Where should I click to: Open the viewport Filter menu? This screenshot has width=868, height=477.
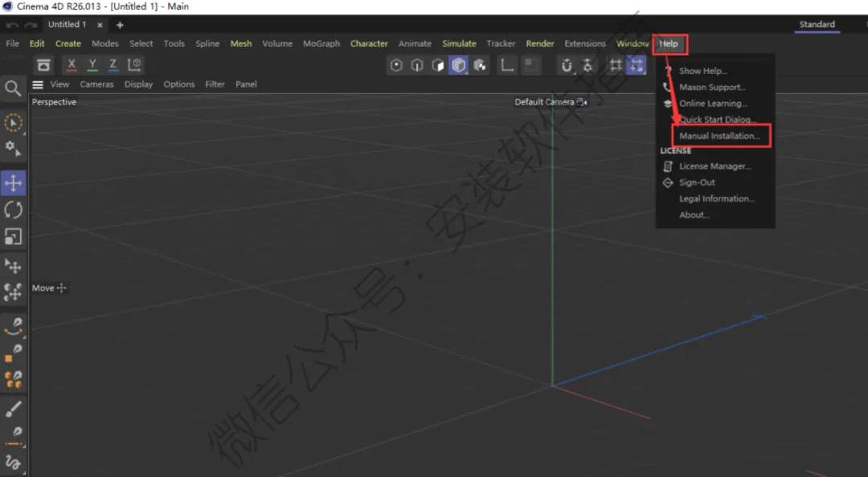click(x=215, y=84)
